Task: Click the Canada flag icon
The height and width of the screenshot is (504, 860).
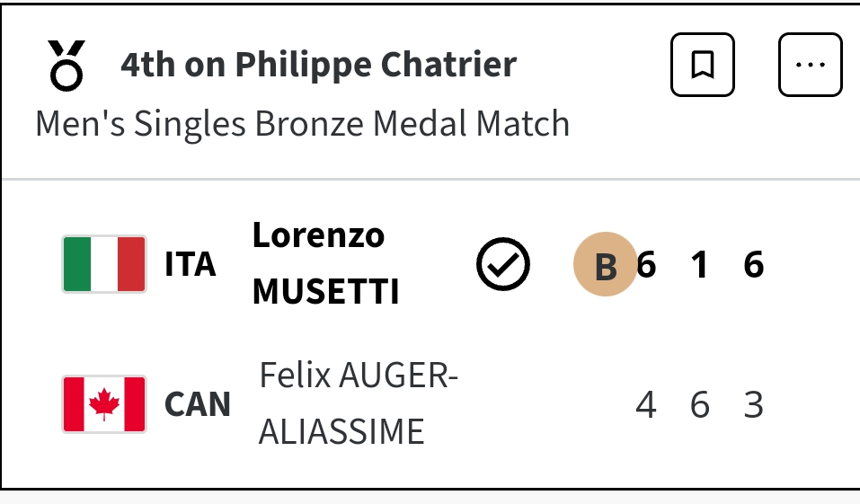Action: click(104, 404)
